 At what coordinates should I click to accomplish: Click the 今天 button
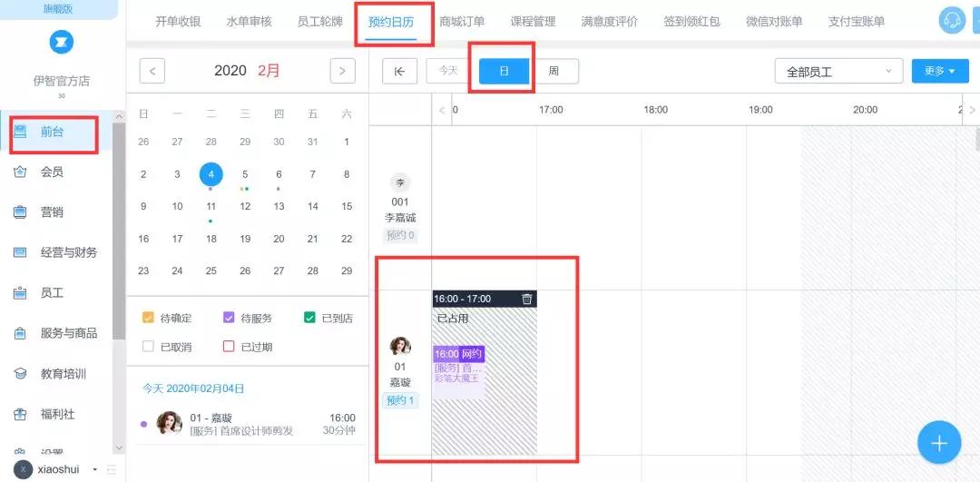coord(447,71)
